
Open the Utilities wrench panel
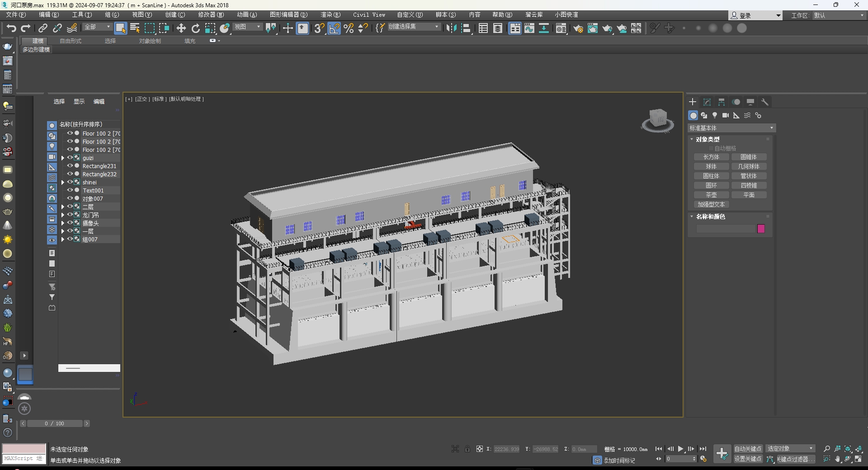pos(765,102)
